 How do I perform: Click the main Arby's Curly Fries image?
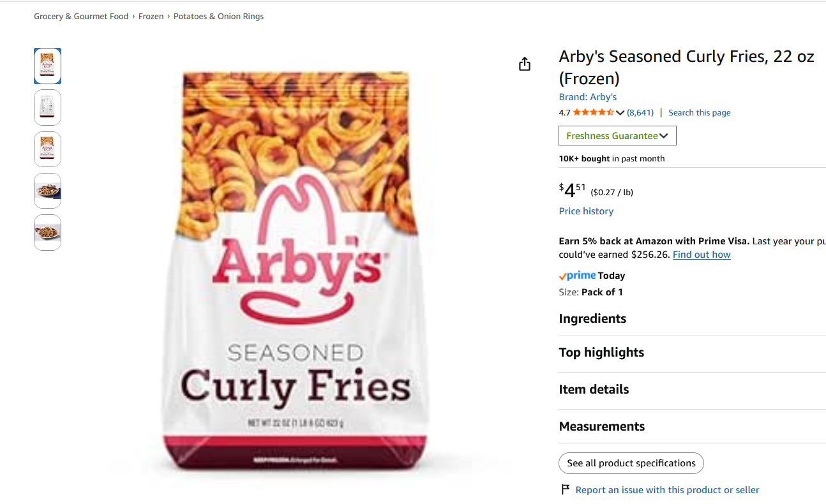(x=295, y=271)
